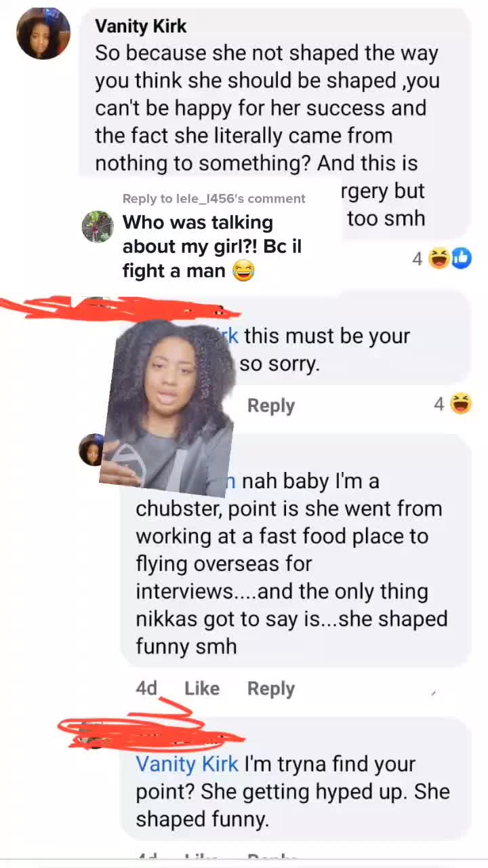Tap the laughing emoji in the TikTok comment
Image resolution: width=488 pixels, height=868 pixels.
click(243, 271)
